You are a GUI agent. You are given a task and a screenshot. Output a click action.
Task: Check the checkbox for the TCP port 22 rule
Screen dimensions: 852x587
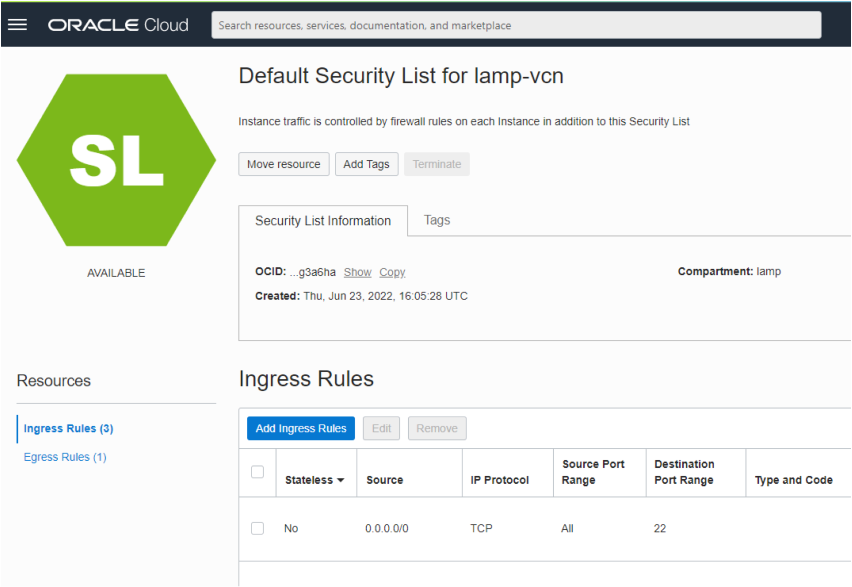point(257,528)
